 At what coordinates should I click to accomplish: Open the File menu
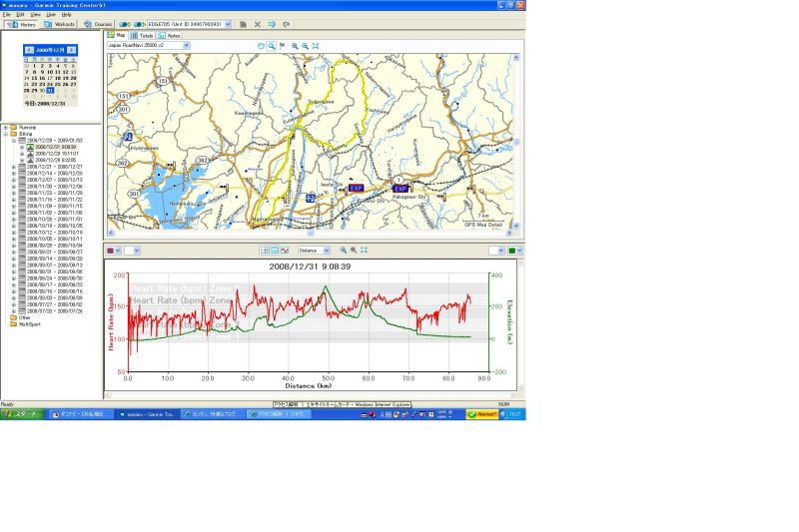(x=6, y=15)
